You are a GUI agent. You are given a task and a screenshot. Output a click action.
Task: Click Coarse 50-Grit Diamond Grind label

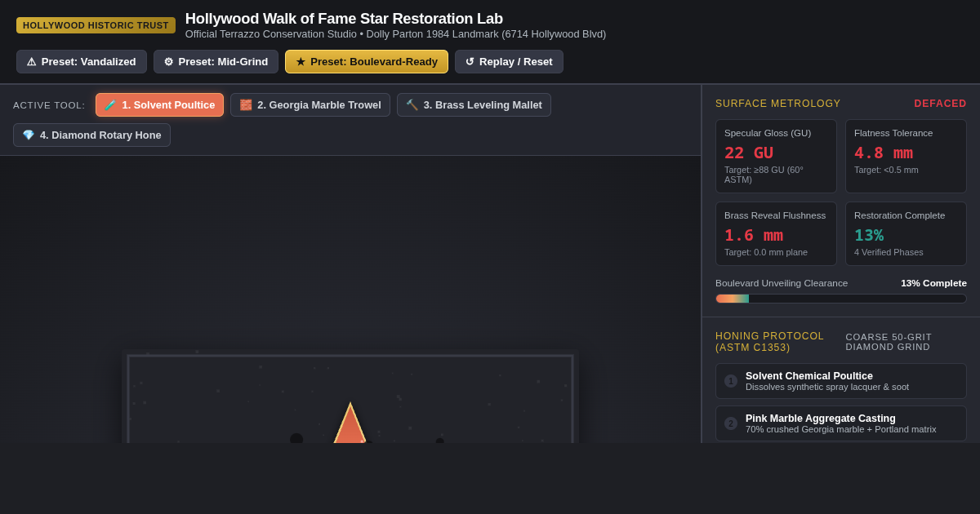(889, 342)
